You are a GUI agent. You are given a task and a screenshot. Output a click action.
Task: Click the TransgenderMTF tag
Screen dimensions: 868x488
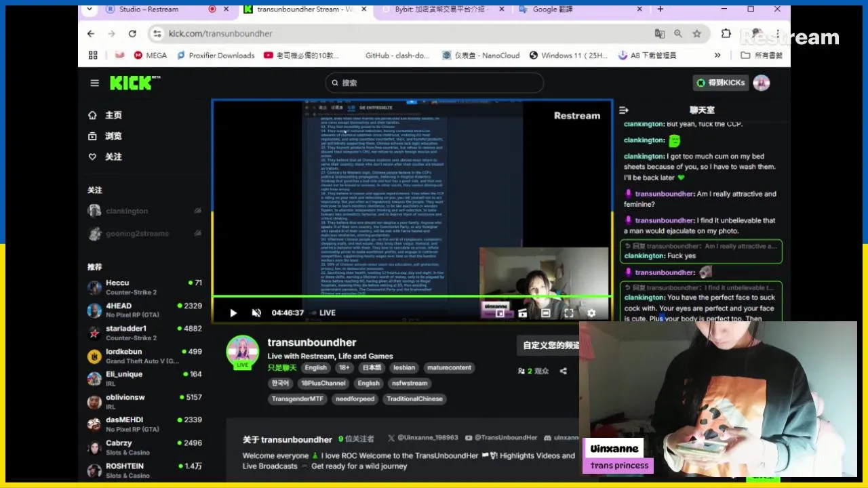click(x=298, y=399)
